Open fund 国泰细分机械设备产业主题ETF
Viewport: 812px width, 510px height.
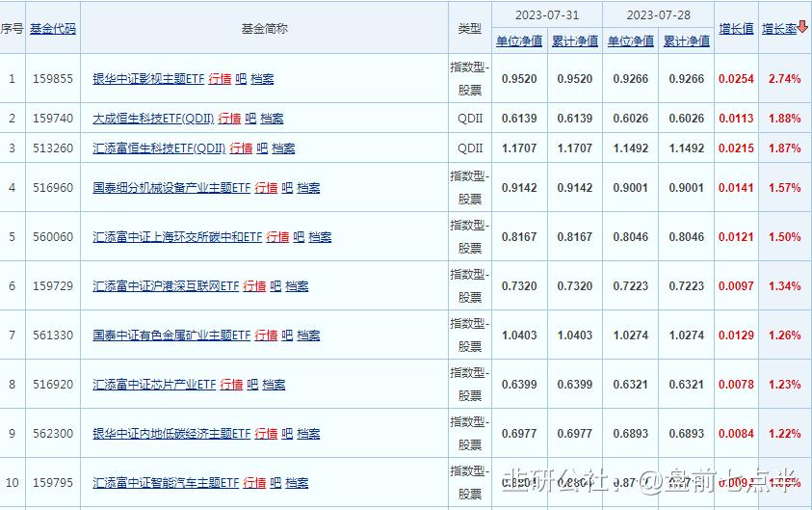(x=171, y=188)
